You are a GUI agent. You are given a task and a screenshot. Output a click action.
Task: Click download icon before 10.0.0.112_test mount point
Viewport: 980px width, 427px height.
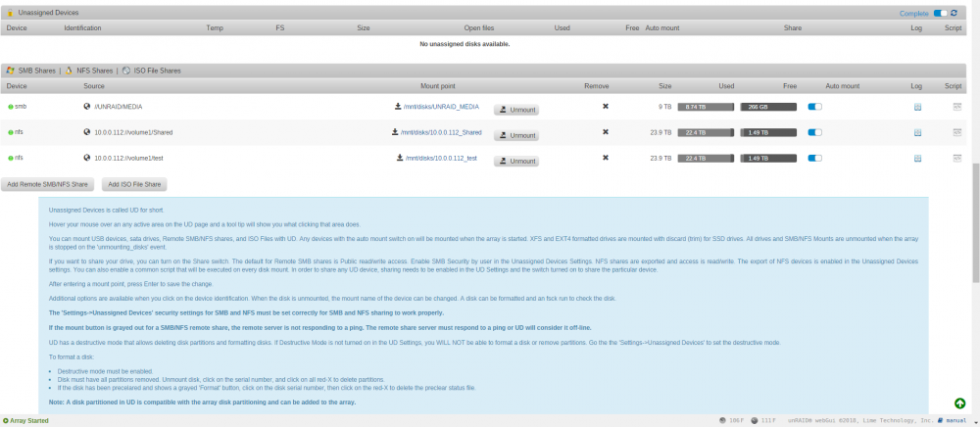(x=400, y=158)
